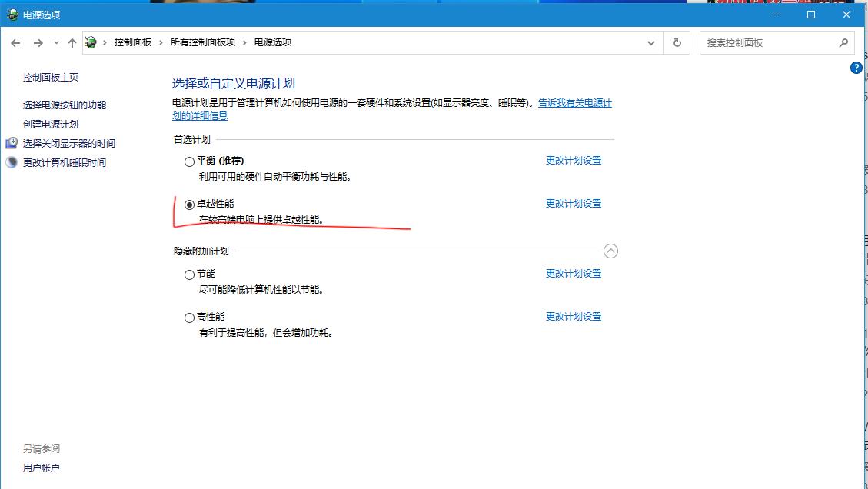Open the address bar history dropdown
This screenshot has width=868, height=489.
pyautogui.click(x=650, y=42)
